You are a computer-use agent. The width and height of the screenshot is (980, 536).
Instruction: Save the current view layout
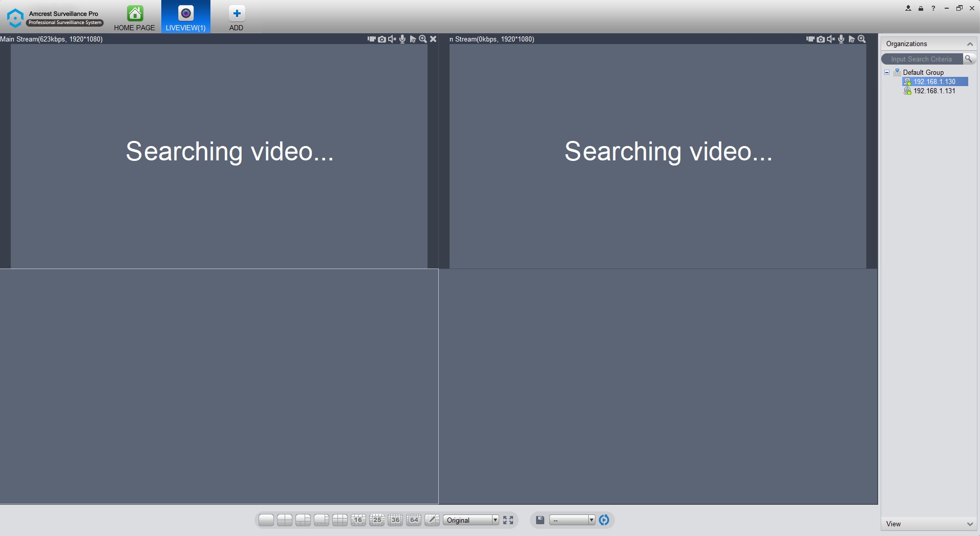point(540,520)
